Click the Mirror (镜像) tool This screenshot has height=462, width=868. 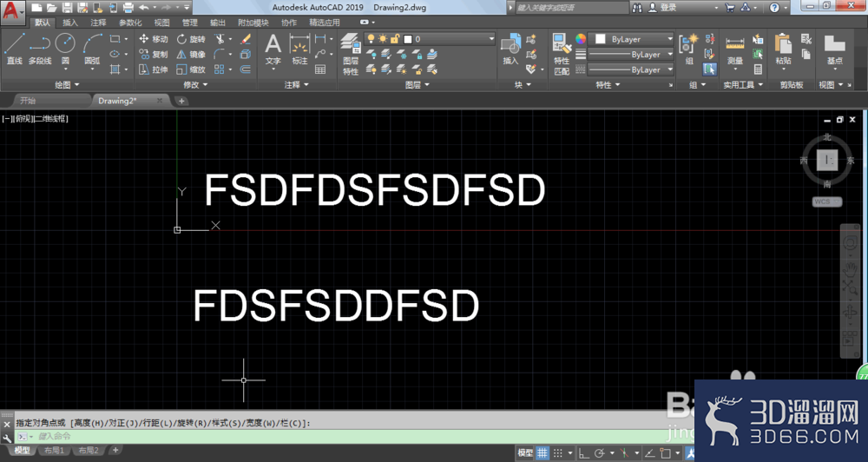(190, 55)
